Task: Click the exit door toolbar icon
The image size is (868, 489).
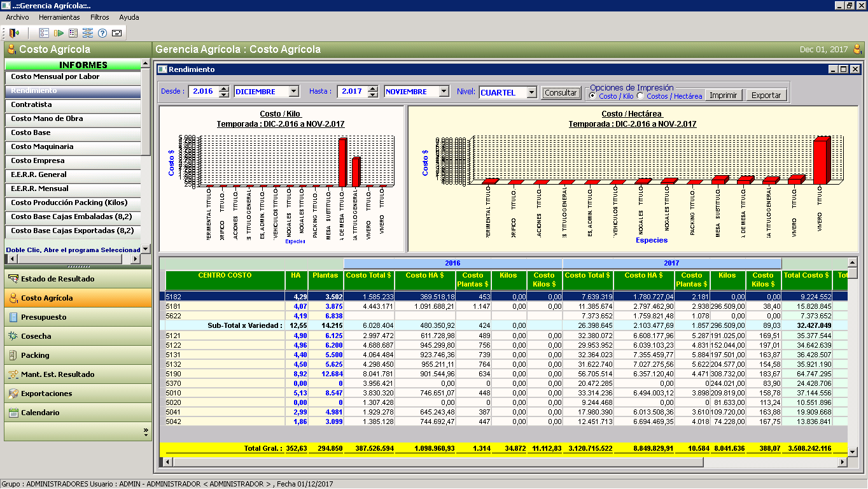Action: click(14, 33)
